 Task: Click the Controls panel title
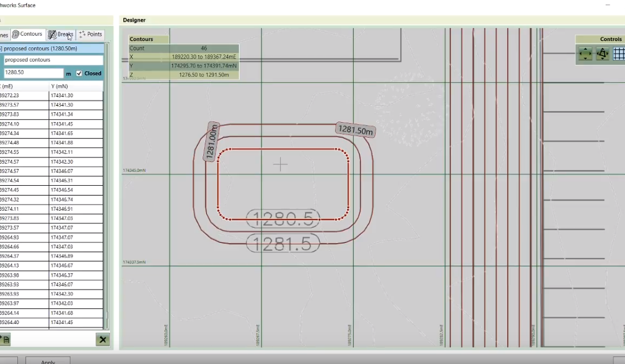(611, 39)
